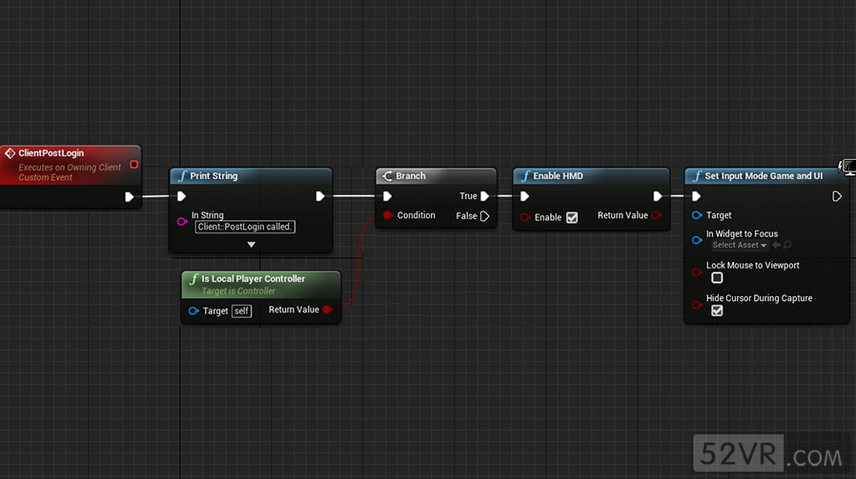Click the In String pin on Print String

tap(181, 221)
